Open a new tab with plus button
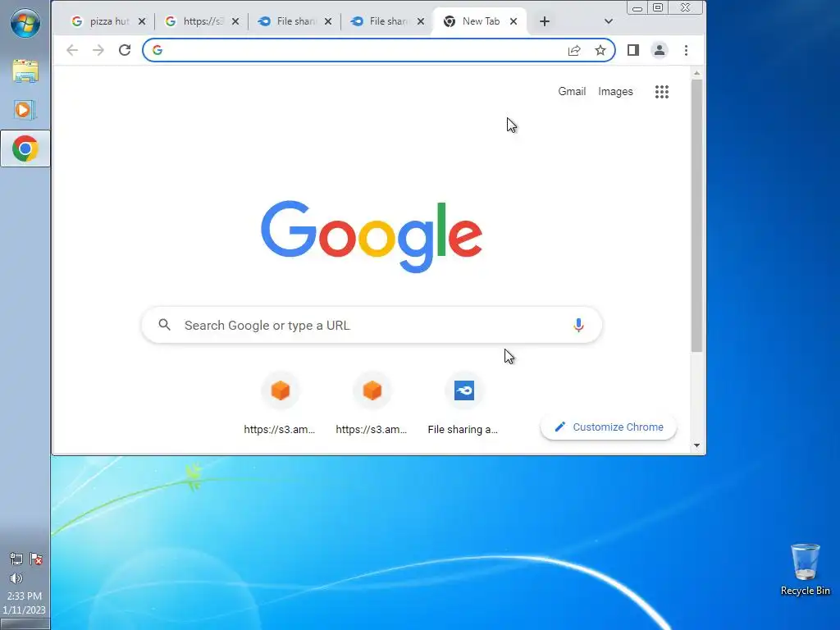 click(x=545, y=21)
